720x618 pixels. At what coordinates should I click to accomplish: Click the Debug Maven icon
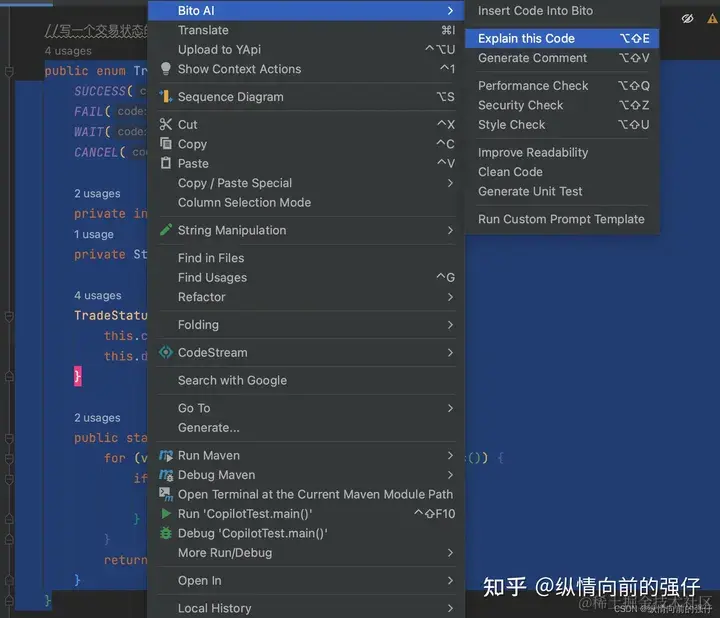tap(166, 475)
